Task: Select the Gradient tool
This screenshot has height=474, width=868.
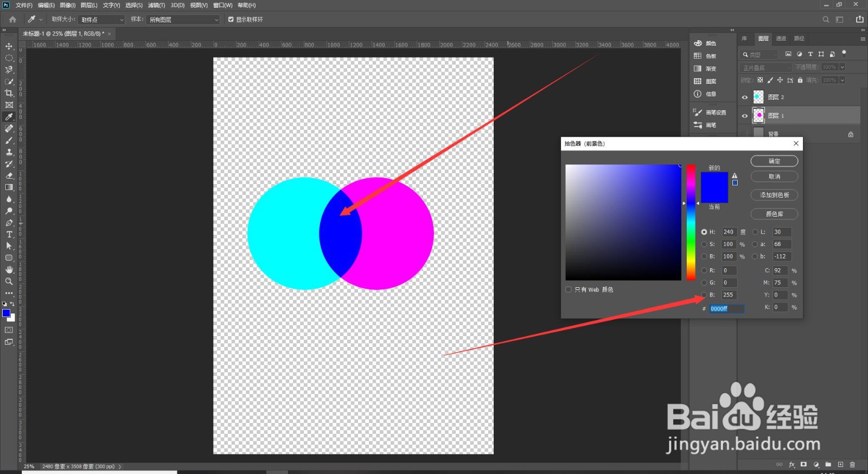Action: tap(9, 187)
